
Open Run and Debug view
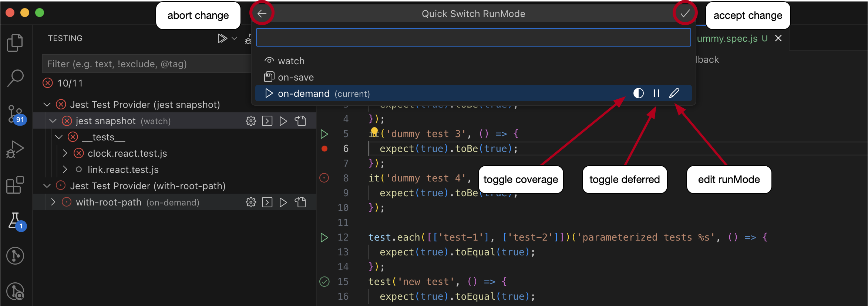coord(15,149)
